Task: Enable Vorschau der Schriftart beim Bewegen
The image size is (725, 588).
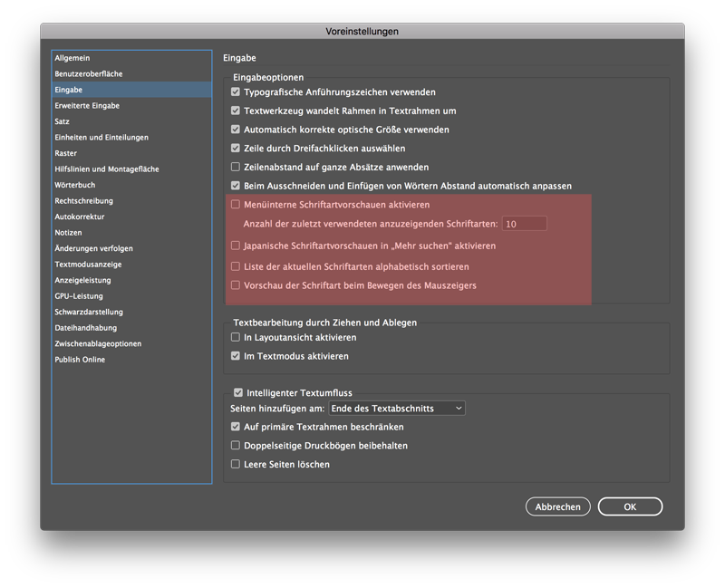Action: click(x=236, y=285)
